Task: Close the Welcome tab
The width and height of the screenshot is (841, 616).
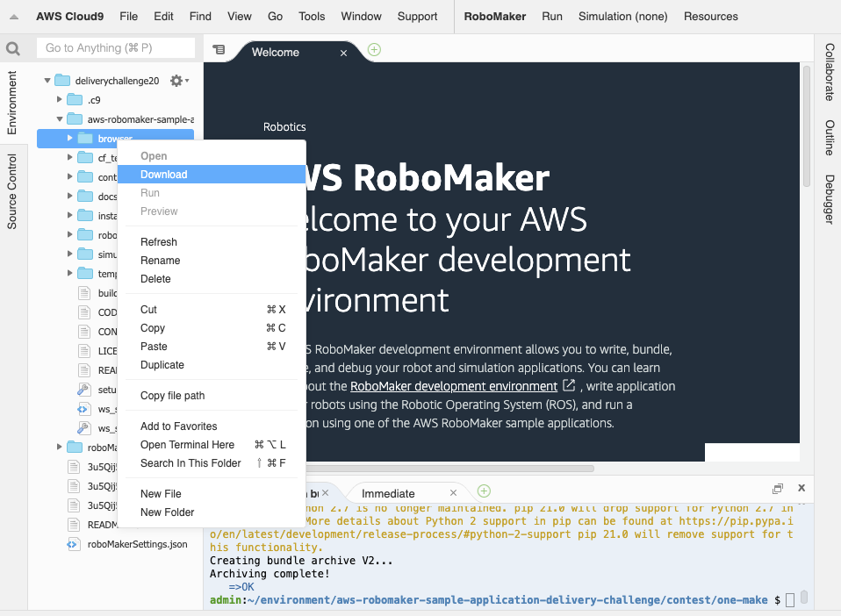Action: (x=344, y=53)
